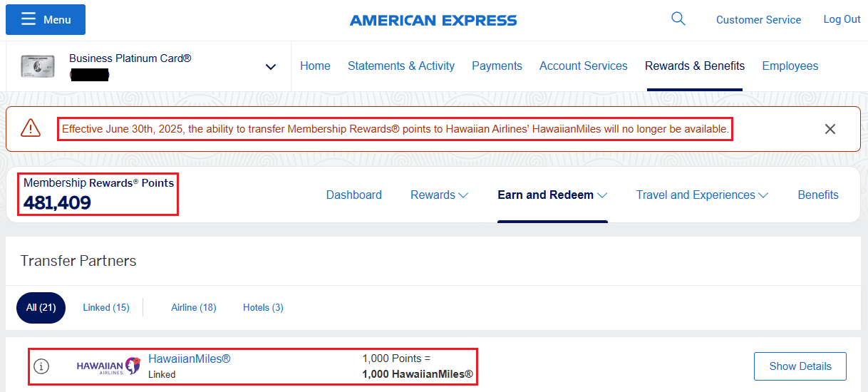This screenshot has width=868, height=392.
Task: Click the Hawaiian Airlines logo
Action: click(x=108, y=366)
